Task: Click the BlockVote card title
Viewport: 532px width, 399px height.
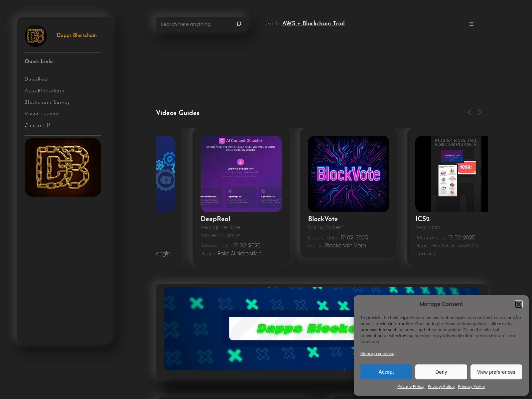Action: [323, 219]
